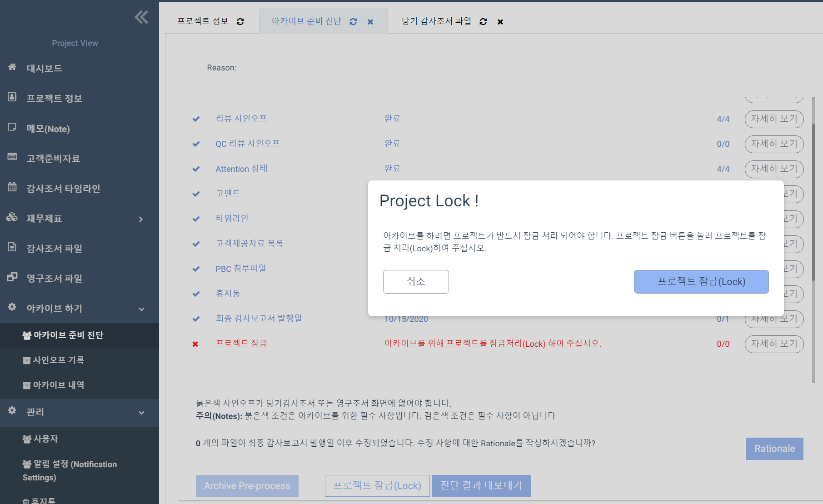Image resolution: width=823 pixels, height=504 pixels.
Task: Collapse the 관리 section
Action: pyautogui.click(x=141, y=412)
